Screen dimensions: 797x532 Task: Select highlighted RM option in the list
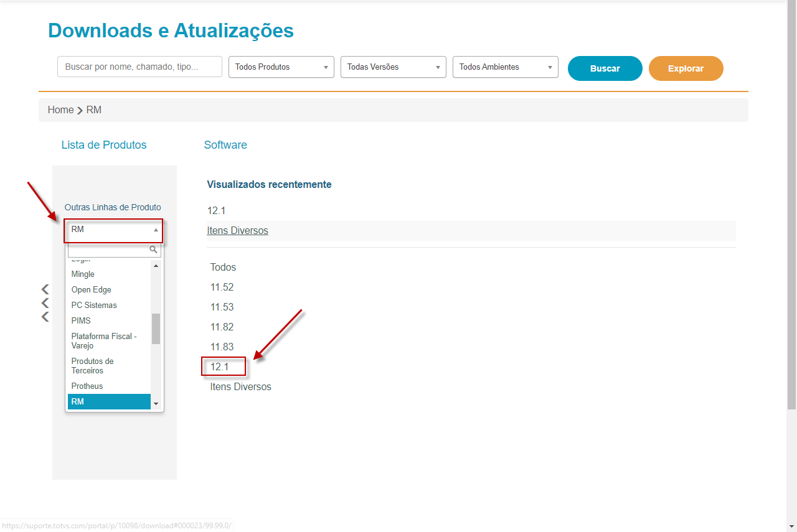point(109,402)
